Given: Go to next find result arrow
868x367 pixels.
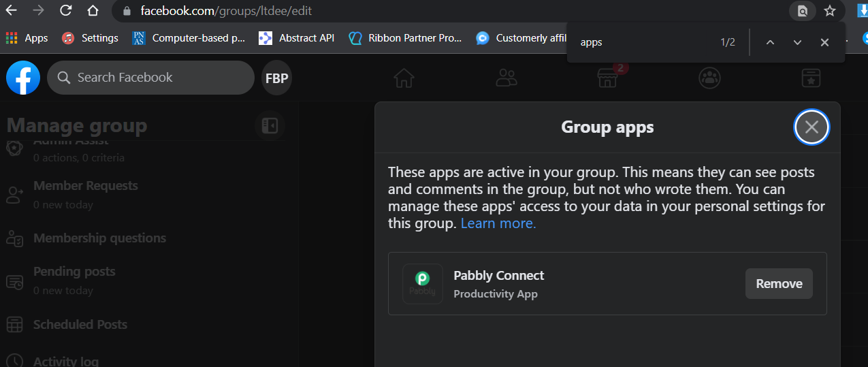Looking at the screenshot, I should 797,42.
